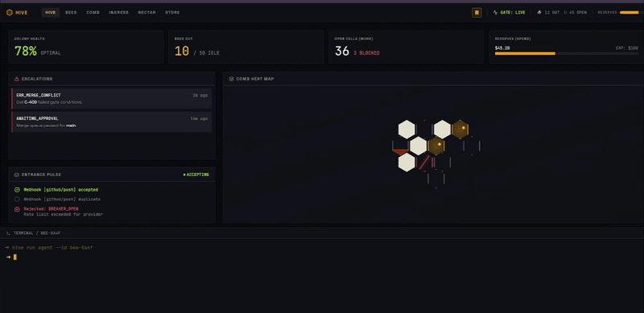Select the STORE tab

(x=172, y=12)
